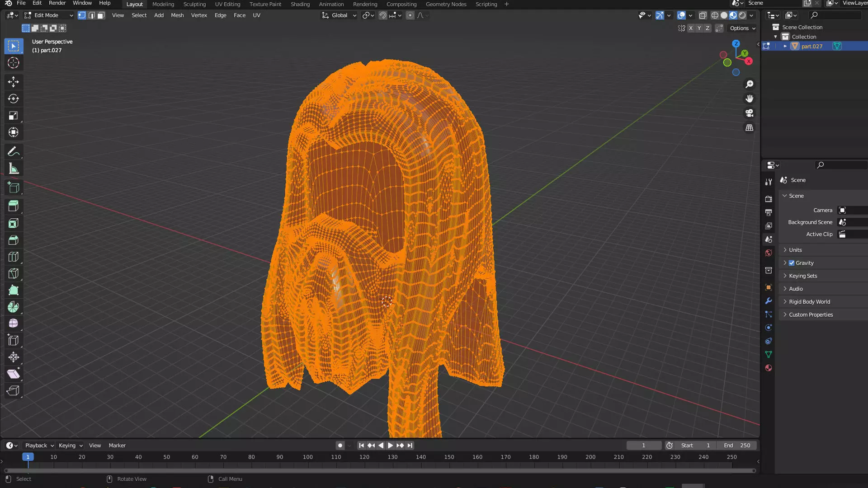Viewport: 868px width, 488px height.
Task: Open the Vertex menu
Action: pos(199,15)
